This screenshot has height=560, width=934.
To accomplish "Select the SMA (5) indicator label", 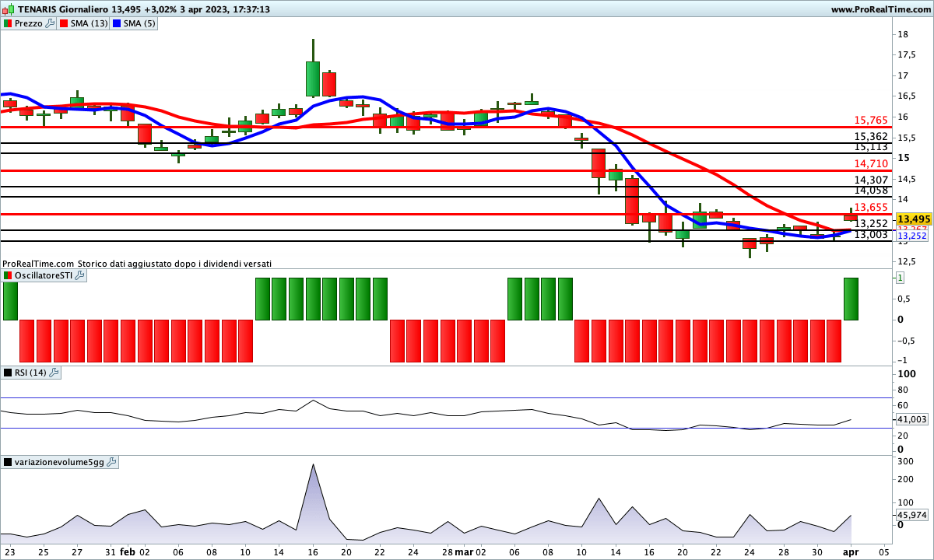I will [x=139, y=23].
